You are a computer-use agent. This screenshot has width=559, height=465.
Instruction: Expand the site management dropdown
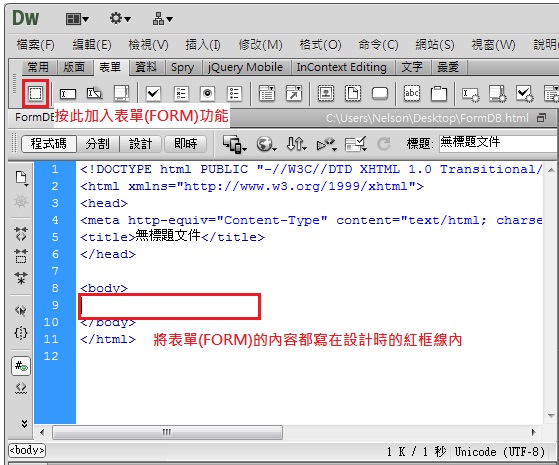pos(163,19)
